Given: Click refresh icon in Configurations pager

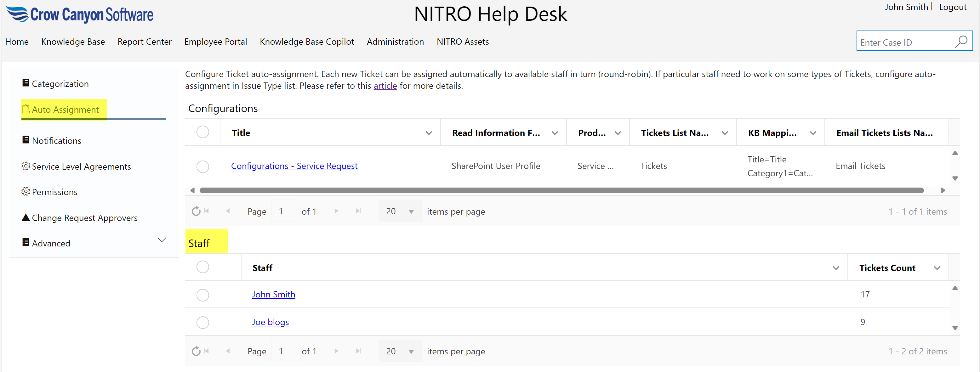Looking at the screenshot, I should (196, 211).
